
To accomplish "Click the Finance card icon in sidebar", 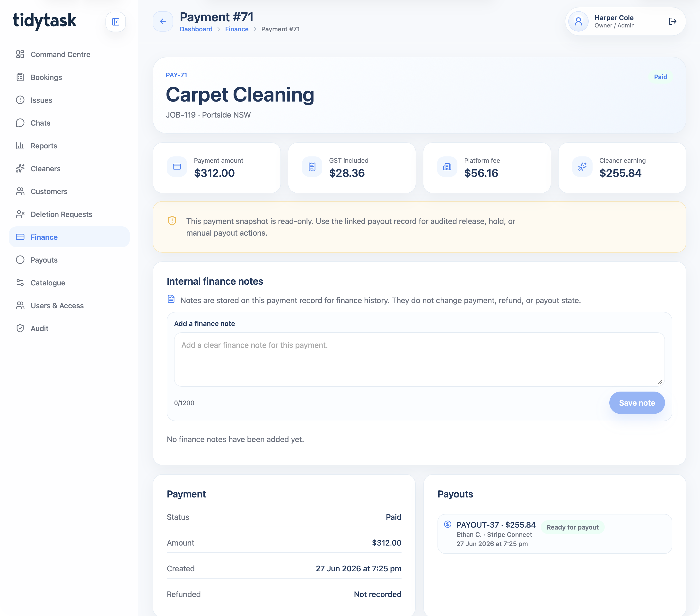I will [x=20, y=237].
